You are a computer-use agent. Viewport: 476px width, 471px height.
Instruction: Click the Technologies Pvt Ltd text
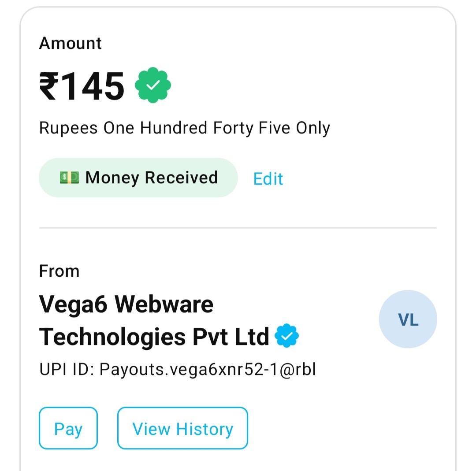click(154, 337)
